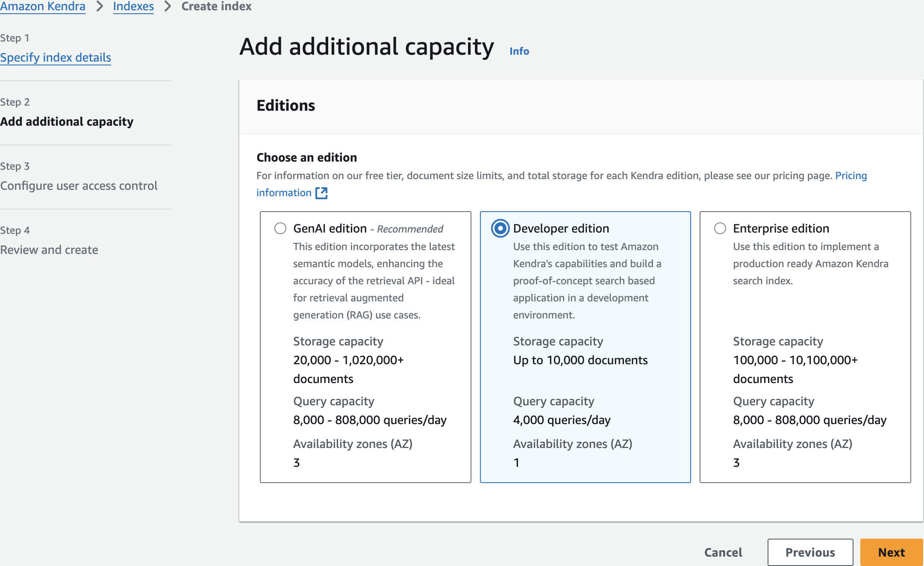Click Review and create step
The width and height of the screenshot is (924, 566).
click(49, 250)
